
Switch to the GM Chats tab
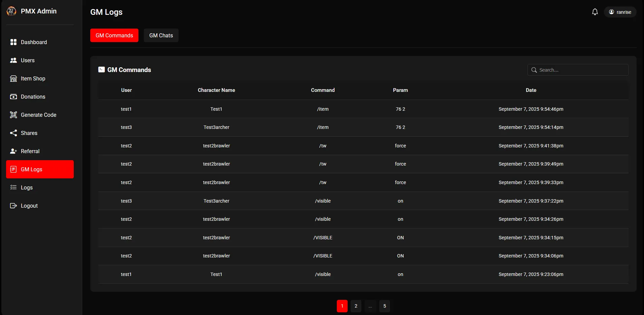tap(161, 35)
